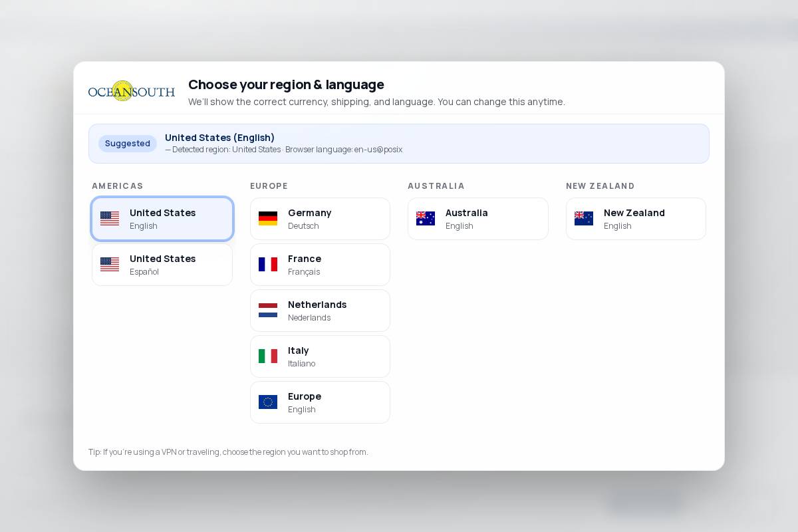
Task: Choose France Français region
Action: [x=320, y=265]
